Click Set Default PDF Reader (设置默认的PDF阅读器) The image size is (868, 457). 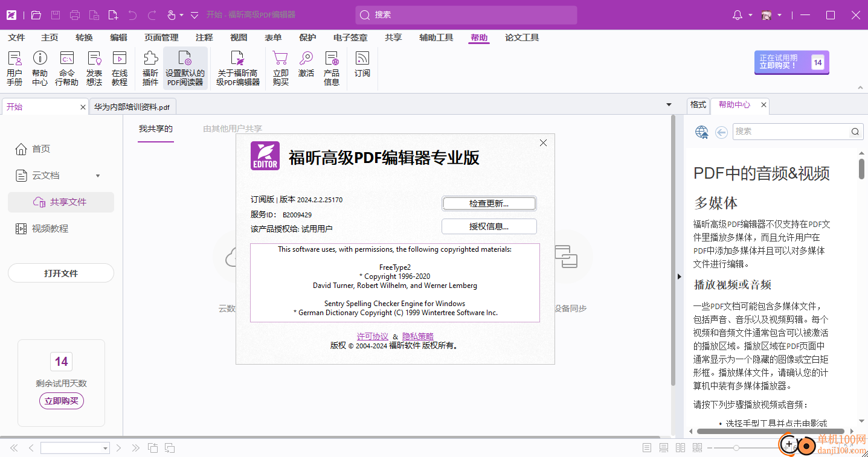(185, 68)
